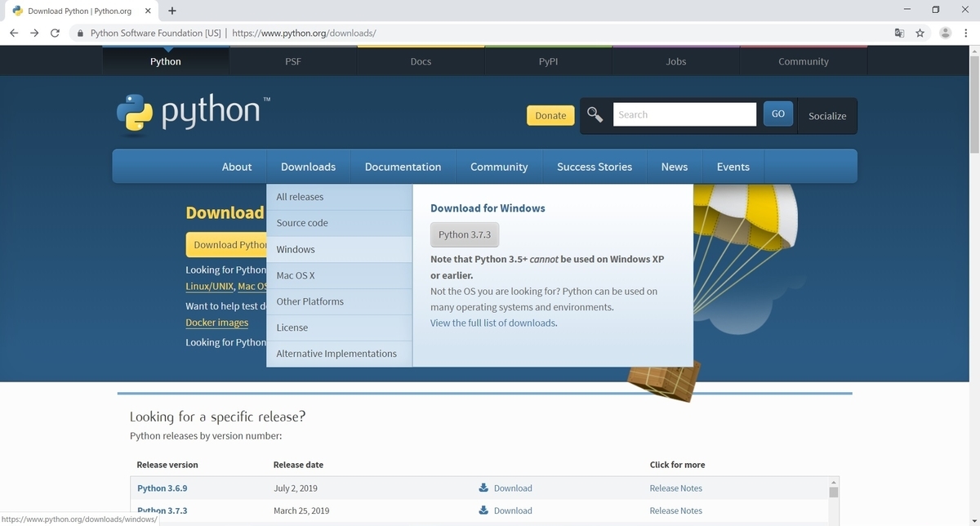
Task: Click the July 2, 2019 release date
Action: (x=296, y=488)
